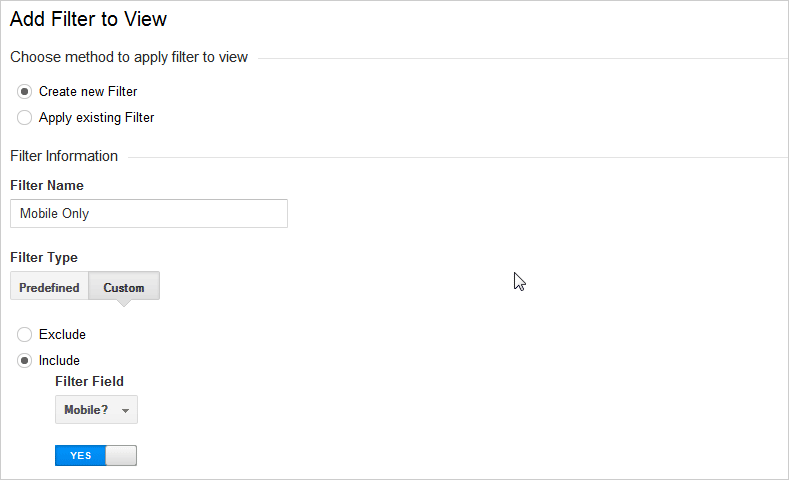Viewport: 789px width, 480px height.
Task: Click the Filter Type section label
Action: pos(44,258)
